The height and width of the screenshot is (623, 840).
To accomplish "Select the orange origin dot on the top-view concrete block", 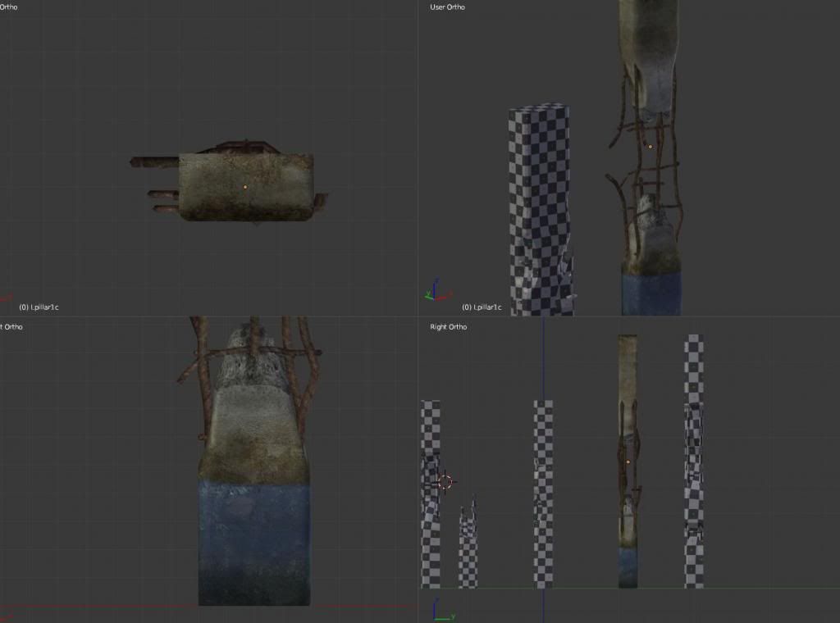I will (x=244, y=187).
